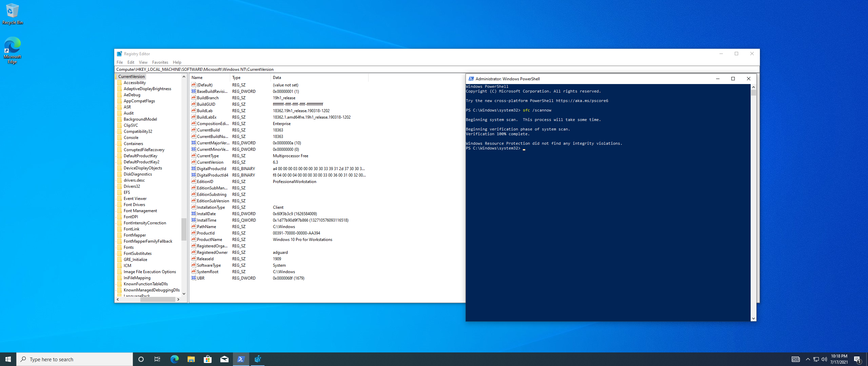Click the PowerShell window title icon
This screenshot has height=366, width=868.
(x=471, y=79)
